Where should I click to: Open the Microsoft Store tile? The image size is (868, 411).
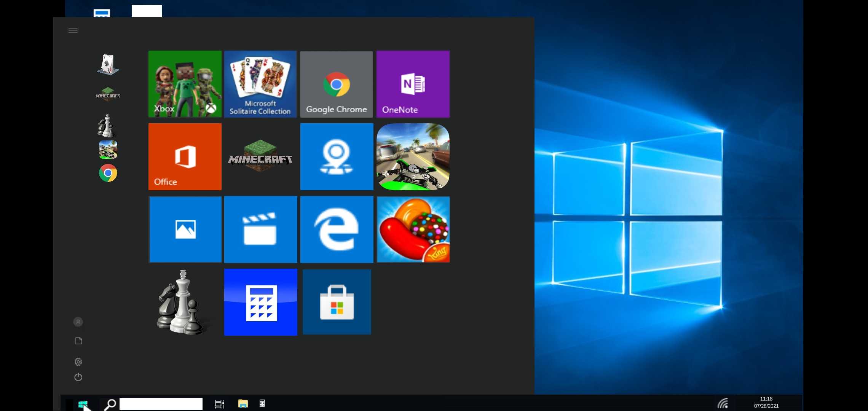point(337,302)
